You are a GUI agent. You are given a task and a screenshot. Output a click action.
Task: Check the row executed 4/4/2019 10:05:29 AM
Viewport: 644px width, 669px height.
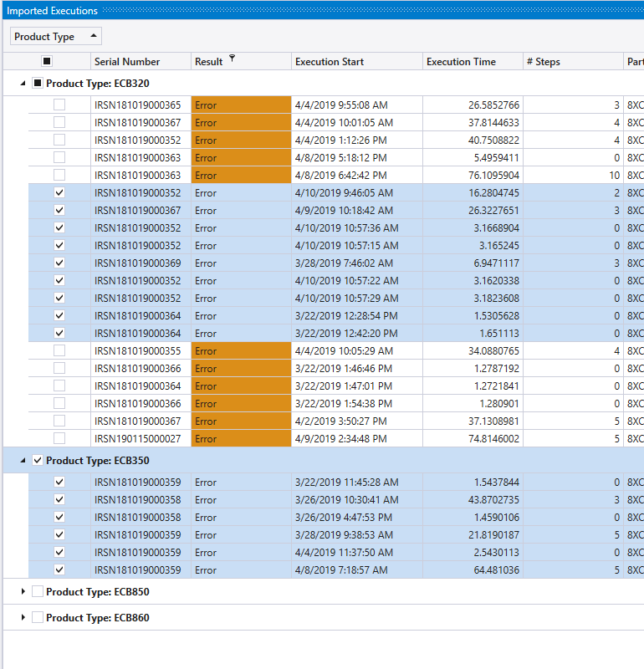click(59, 350)
